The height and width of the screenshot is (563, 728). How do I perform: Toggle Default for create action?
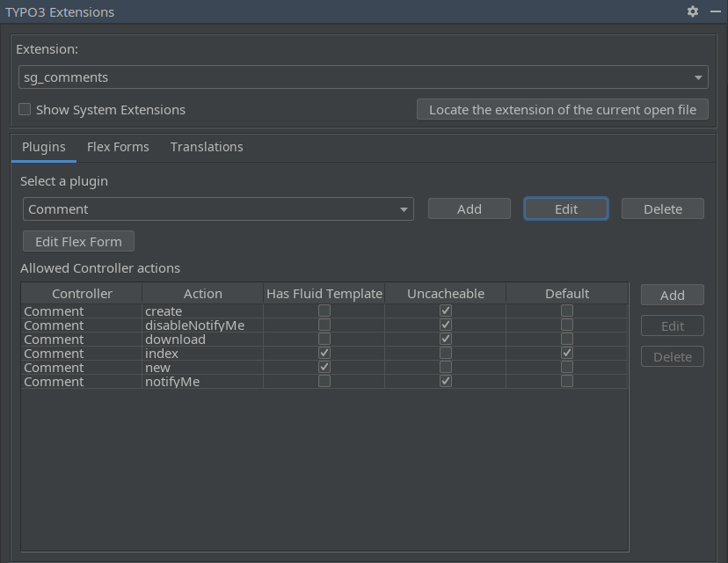click(x=567, y=311)
